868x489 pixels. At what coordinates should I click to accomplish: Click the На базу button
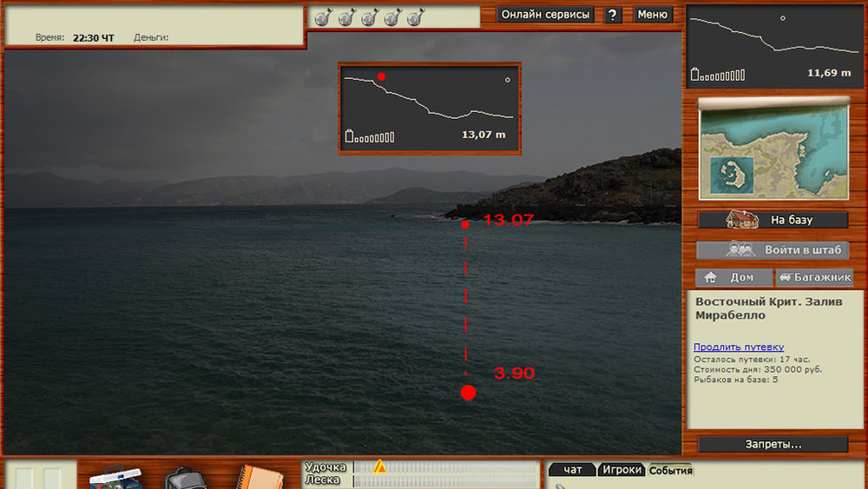click(773, 220)
